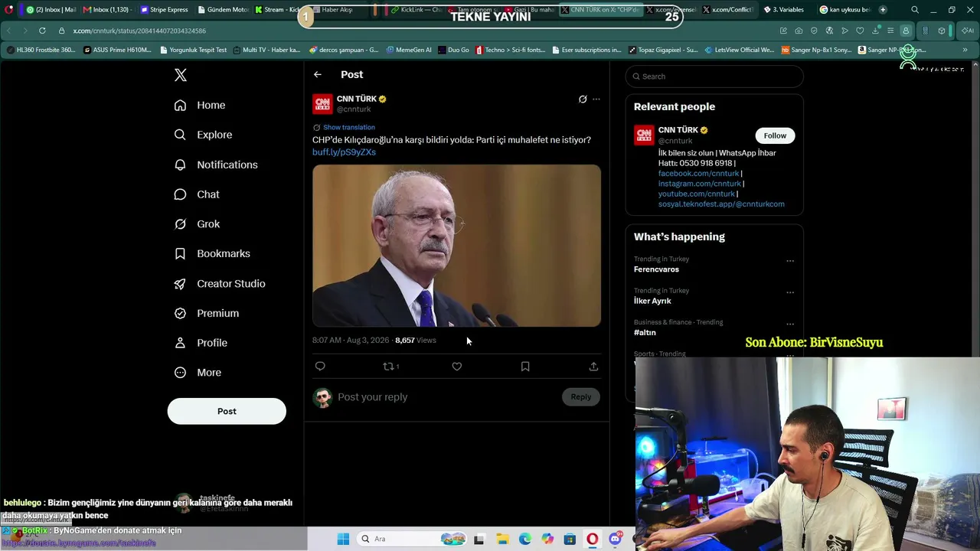Click the repost icon under the post
The height and width of the screenshot is (551, 980).
tap(389, 367)
